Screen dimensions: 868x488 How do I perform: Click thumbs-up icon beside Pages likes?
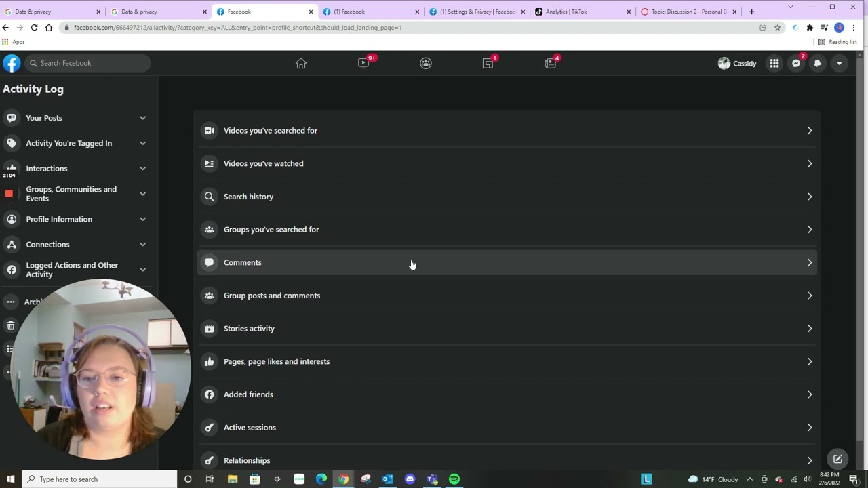click(209, 361)
